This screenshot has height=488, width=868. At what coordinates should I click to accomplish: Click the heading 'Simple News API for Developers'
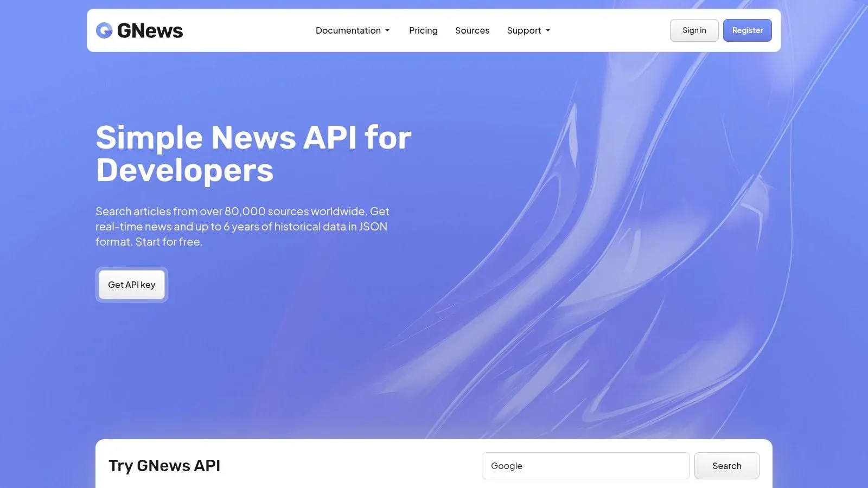point(253,153)
